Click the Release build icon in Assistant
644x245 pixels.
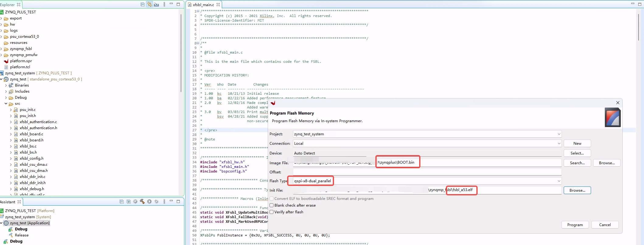pyautogui.click(x=11, y=235)
